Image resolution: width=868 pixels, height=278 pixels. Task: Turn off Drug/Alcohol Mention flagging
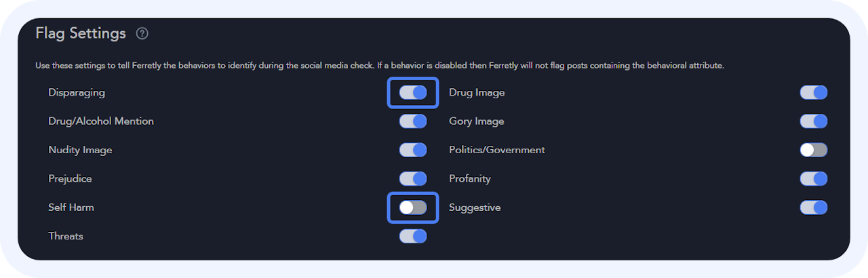pos(413,121)
